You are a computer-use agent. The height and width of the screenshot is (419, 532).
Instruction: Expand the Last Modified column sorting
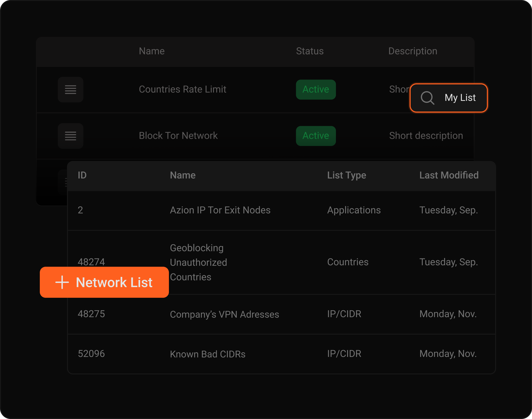[x=449, y=175]
